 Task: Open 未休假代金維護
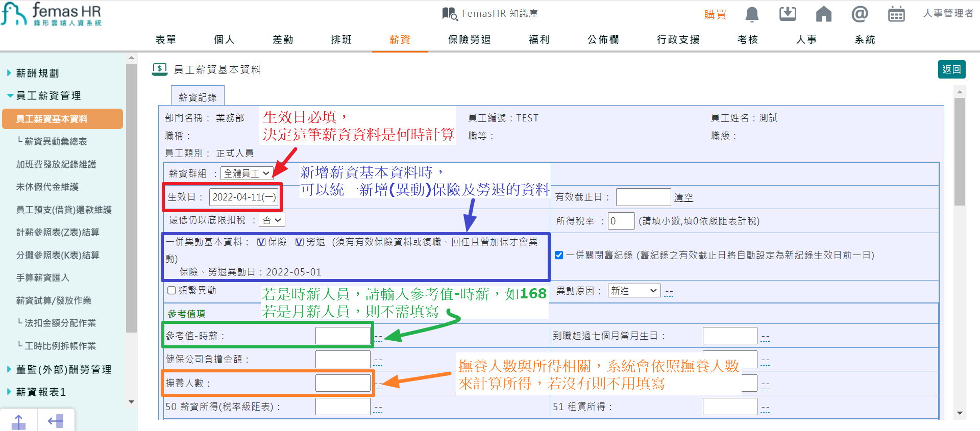[x=47, y=187]
